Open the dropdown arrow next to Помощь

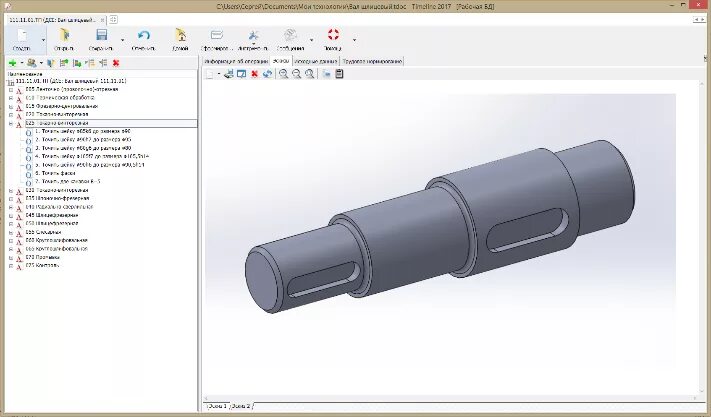coord(354,40)
